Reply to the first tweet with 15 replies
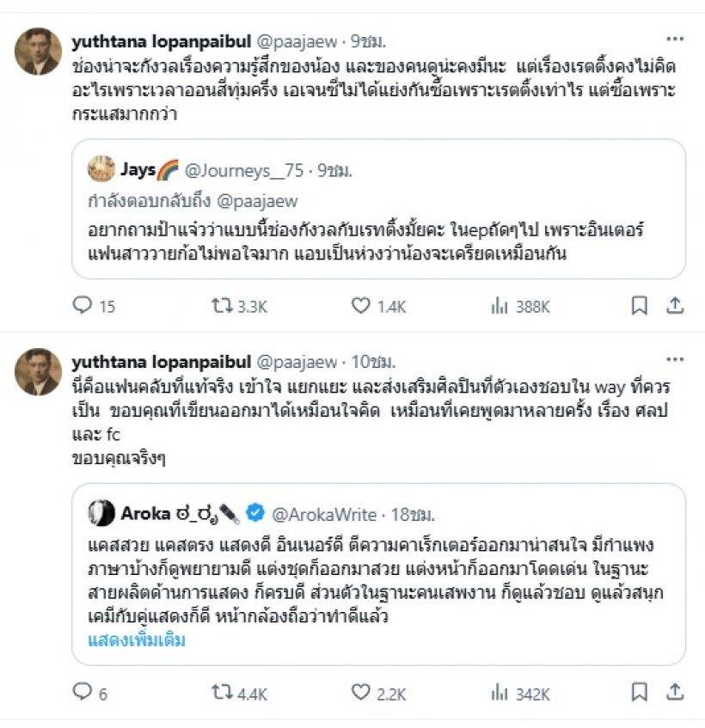 83,305
